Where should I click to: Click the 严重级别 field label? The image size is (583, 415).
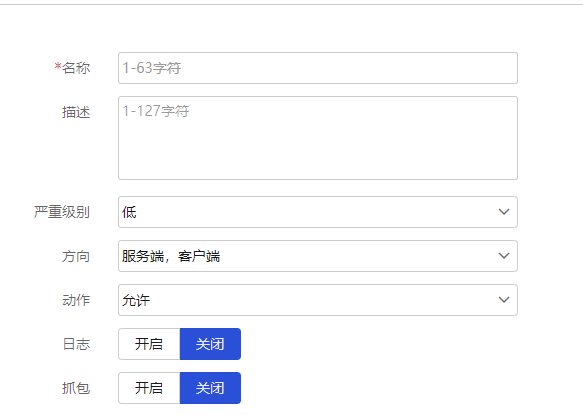coord(62,212)
